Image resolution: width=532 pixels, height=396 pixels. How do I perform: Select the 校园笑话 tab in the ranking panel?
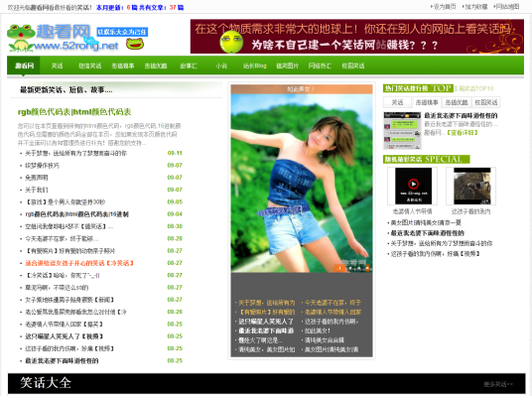pos(486,102)
